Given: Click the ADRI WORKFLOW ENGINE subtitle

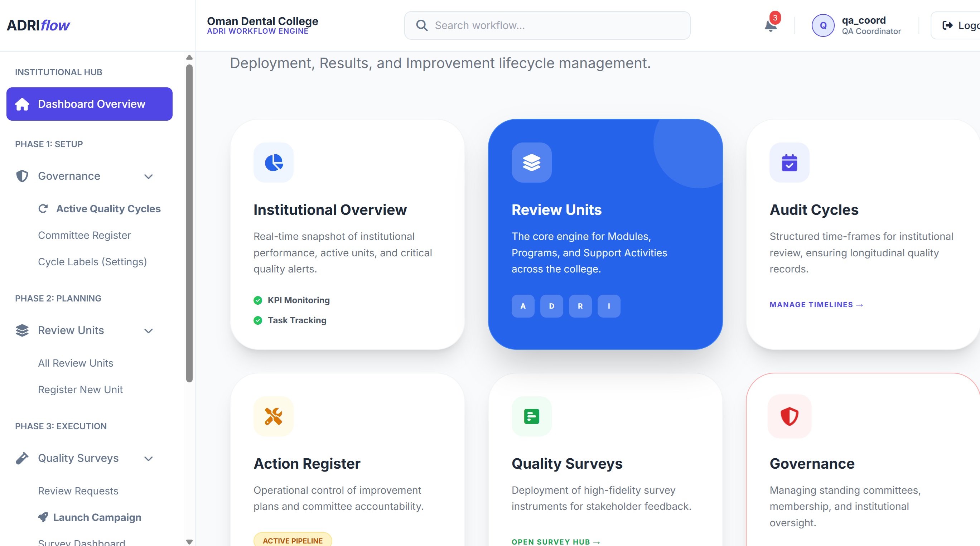Looking at the screenshot, I should point(257,31).
